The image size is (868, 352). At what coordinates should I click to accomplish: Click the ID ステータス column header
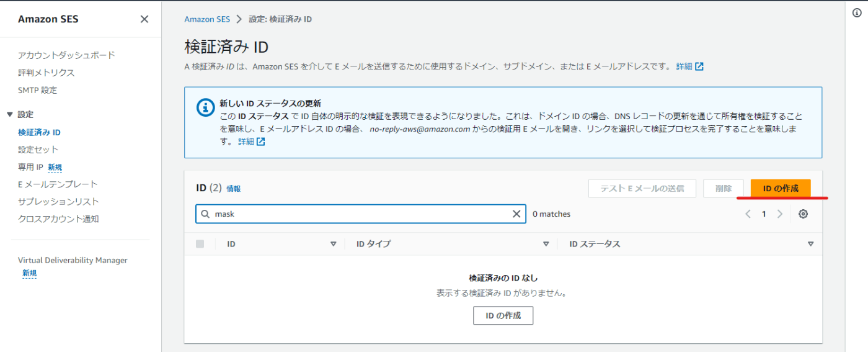coord(595,244)
